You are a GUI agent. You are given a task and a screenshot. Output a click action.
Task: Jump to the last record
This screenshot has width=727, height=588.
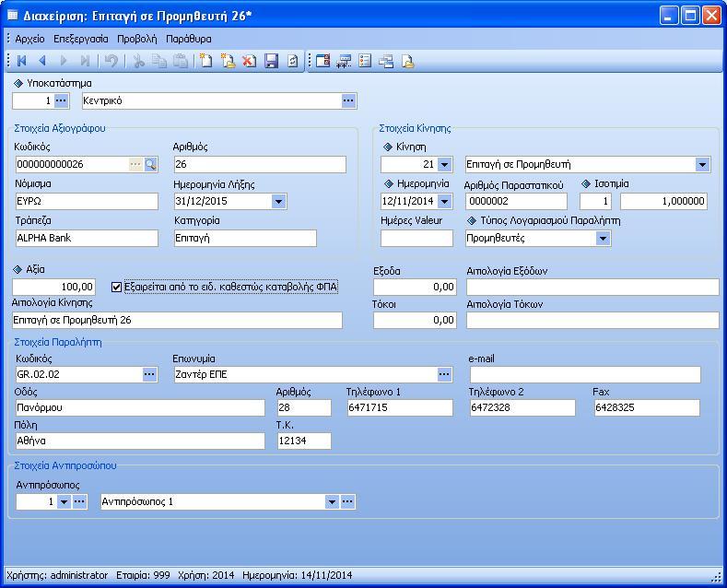tap(86, 61)
